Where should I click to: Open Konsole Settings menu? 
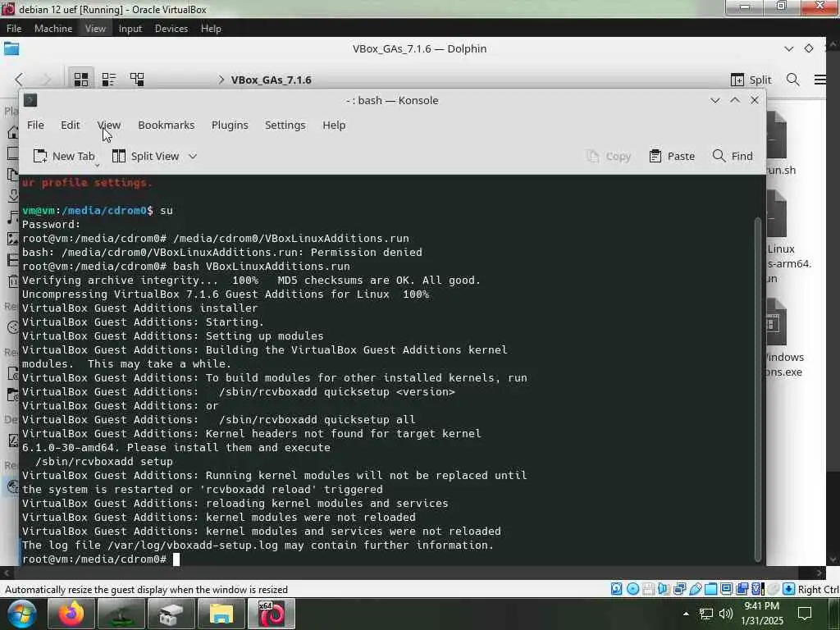pos(285,125)
